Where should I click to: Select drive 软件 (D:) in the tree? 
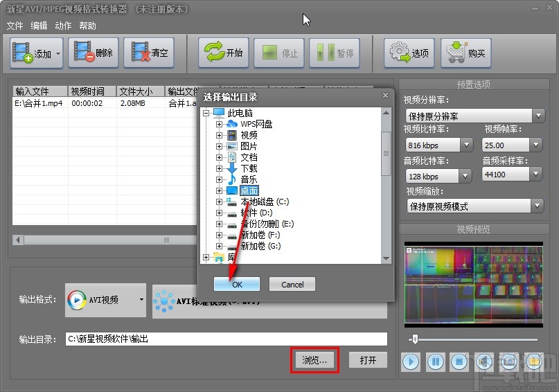pyautogui.click(x=256, y=213)
